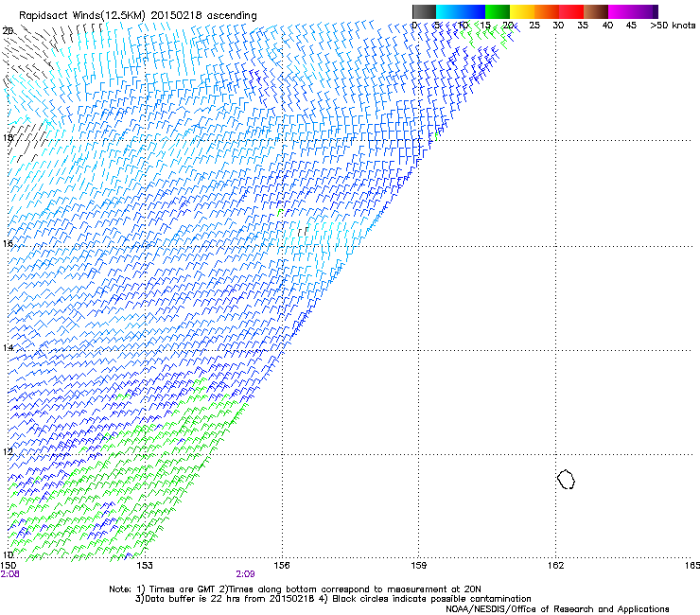Click the '40' legend scale label

tap(607, 26)
